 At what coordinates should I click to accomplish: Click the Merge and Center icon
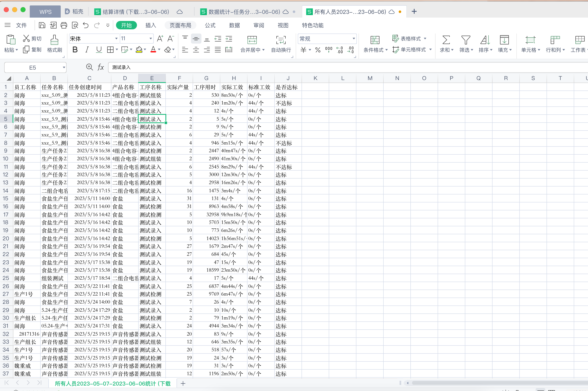[x=252, y=40]
